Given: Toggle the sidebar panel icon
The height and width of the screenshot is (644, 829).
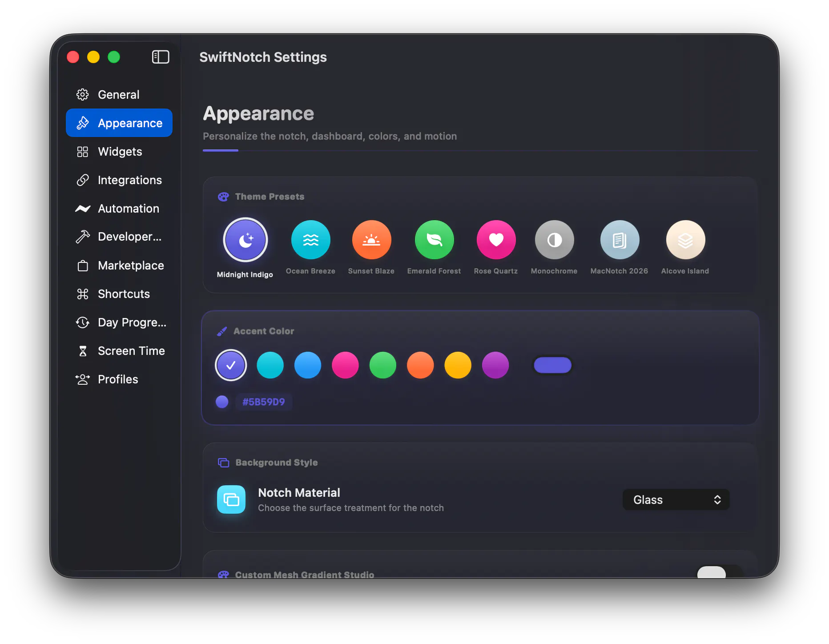Looking at the screenshot, I should 161,57.
